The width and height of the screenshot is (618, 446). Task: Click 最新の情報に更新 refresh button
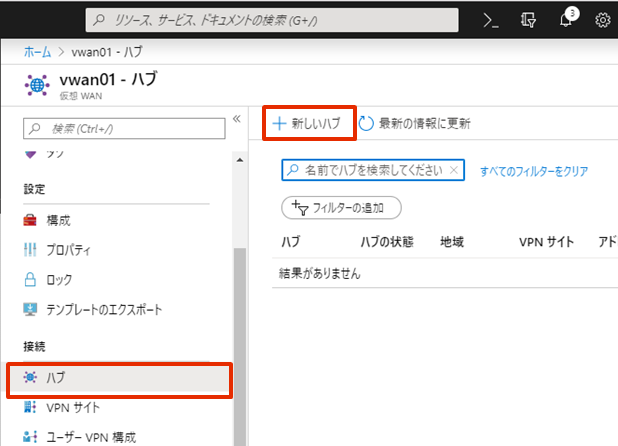pyautogui.click(x=415, y=123)
